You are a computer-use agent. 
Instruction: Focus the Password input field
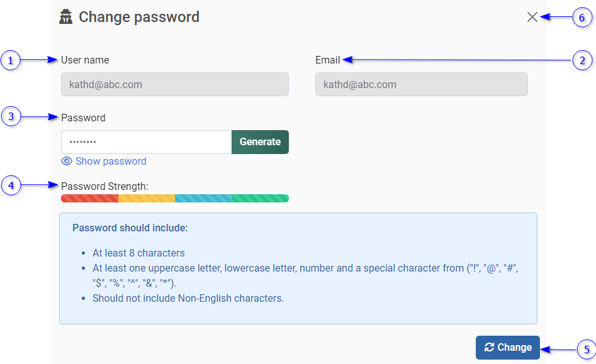pyautogui.click(x=146, y=142)
